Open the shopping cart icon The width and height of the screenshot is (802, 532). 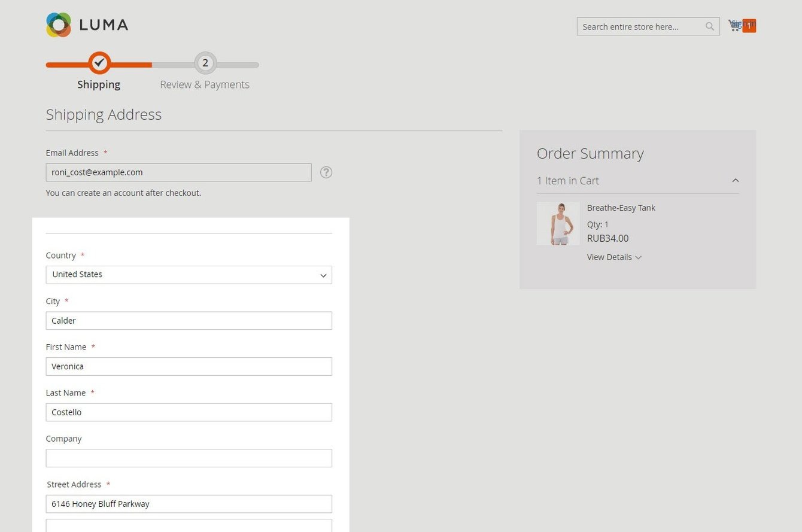coord(734,25)
